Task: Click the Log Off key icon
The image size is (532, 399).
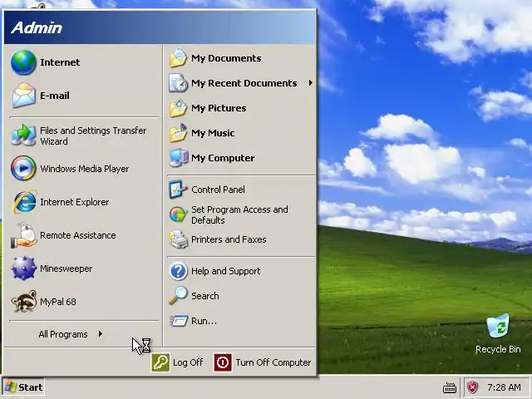Action: pyautogui.click(x=160, y=362)
